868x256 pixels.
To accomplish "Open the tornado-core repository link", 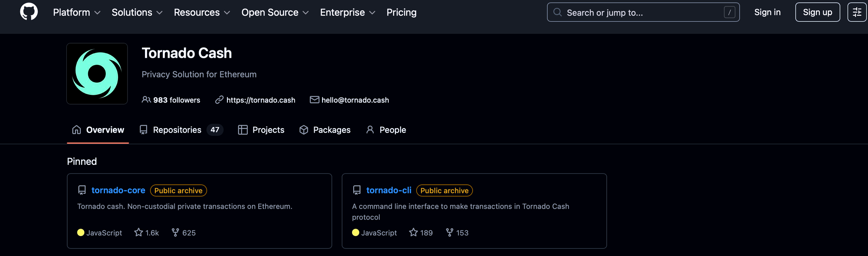I will [x=118, y=190].
